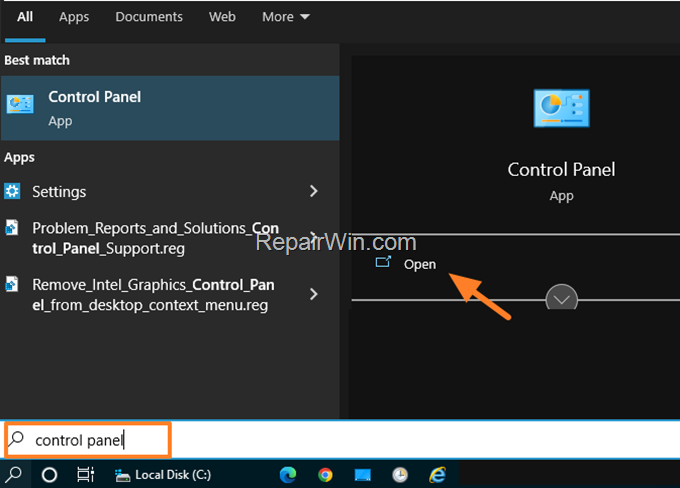Expand more actions with the down chevron
Screen dimensions: 680x488
click(x=562, y=298)
